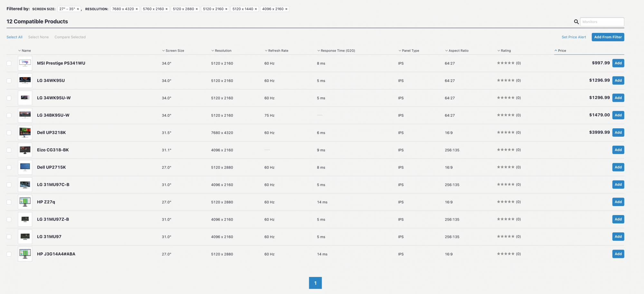This screenshot has width=644, height=294.
Task: Remove the 5120 x 2880 resolution filter
Action: click(197, 9)
